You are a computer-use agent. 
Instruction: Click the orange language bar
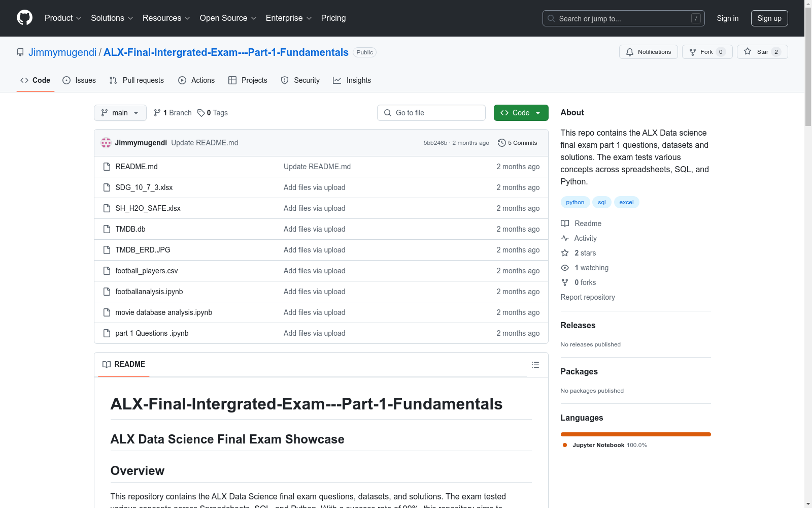[636, 434]
